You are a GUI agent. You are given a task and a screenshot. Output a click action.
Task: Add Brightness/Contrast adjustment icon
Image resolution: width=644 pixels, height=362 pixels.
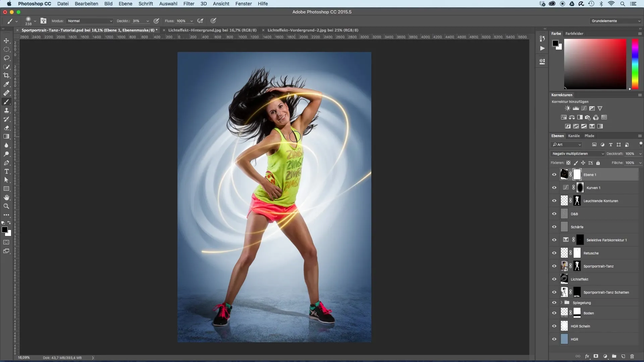pyautogui.click(x=568, y=108)
